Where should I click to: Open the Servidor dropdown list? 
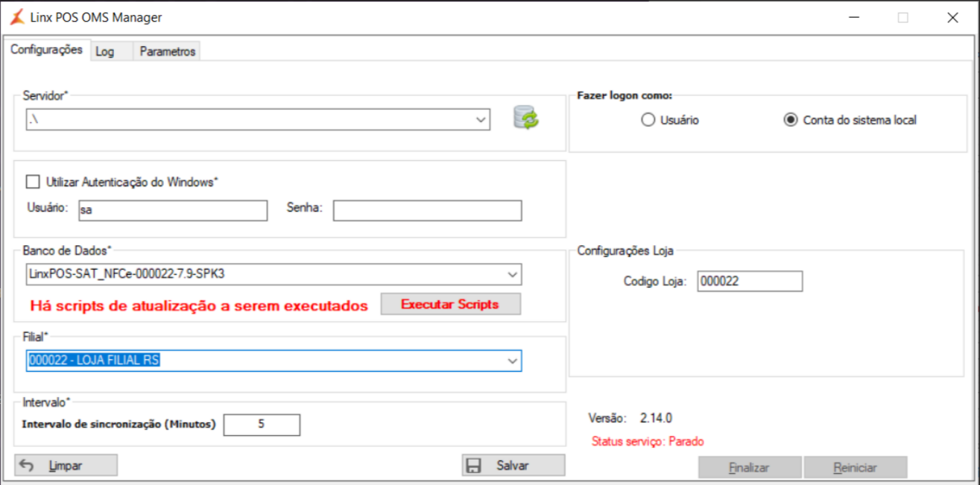coord(481,119)
